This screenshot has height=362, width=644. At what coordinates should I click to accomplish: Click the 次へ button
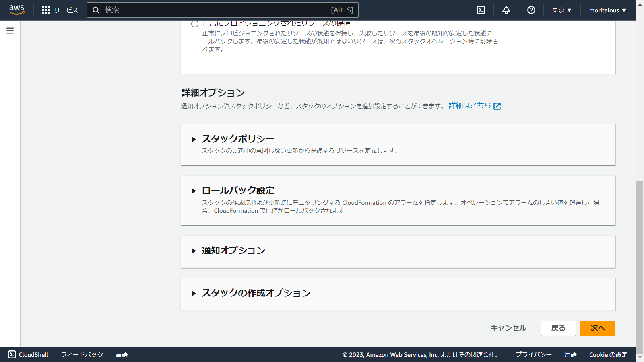(x=597, y=328)
